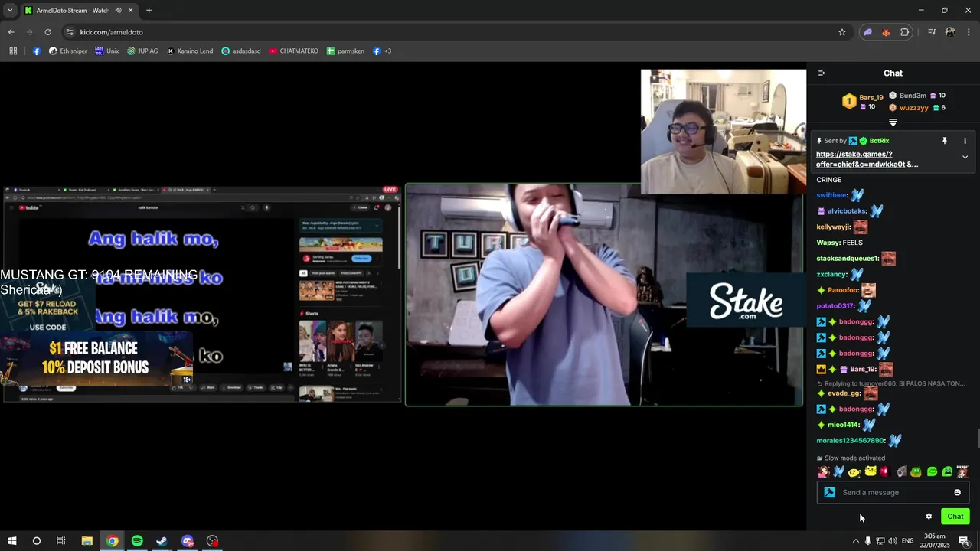The height and width of the screenshot is (551, 980).
Task: Insert the smiling green blob quick emote
Action: (932, 471)
